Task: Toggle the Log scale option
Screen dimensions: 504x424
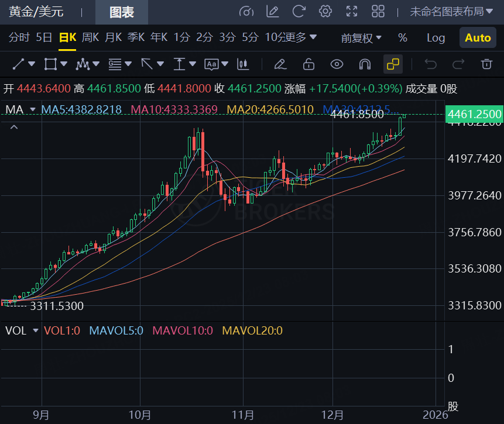Action: point(436,37)
